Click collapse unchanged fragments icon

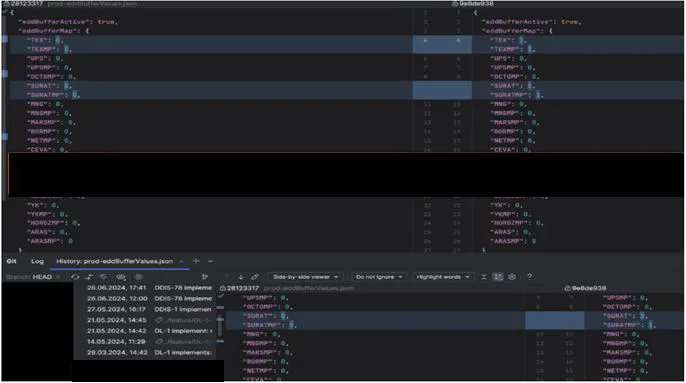point(483,277)
